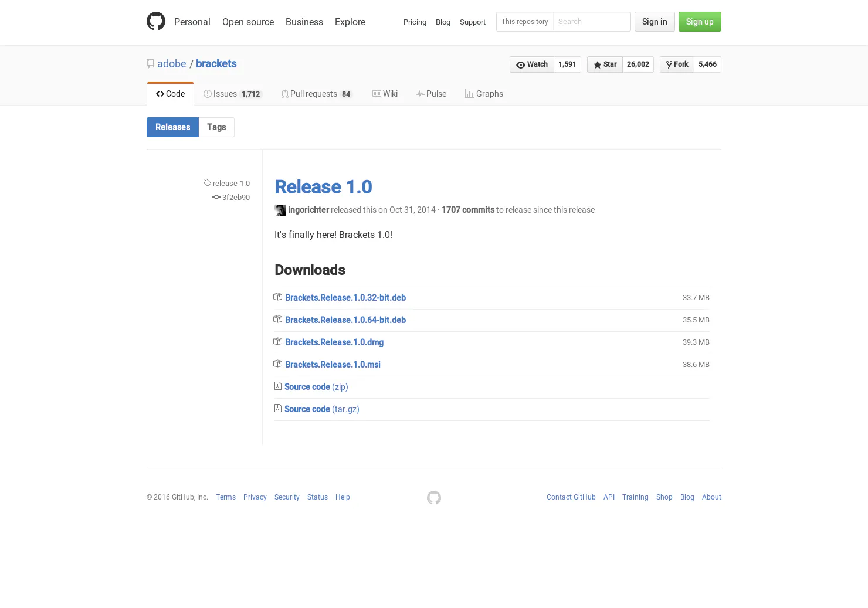Open the Status footer link
The height and width of the screenshot is (608, 868).
coord(317,497)
